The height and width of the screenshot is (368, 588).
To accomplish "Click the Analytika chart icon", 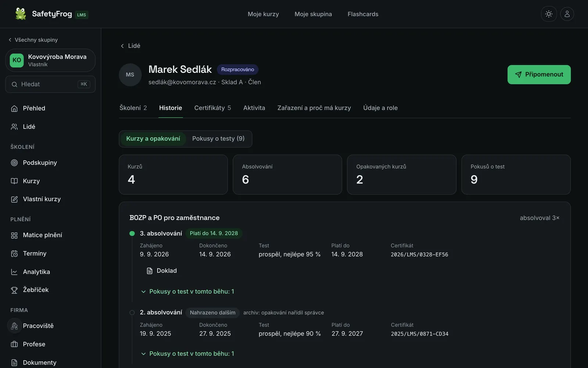I will (14, 272).
